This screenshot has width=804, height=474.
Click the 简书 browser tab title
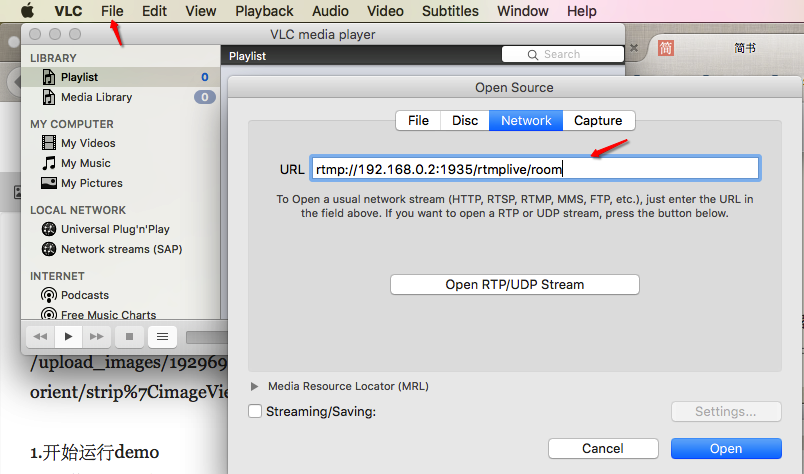(x=745, y=48)
